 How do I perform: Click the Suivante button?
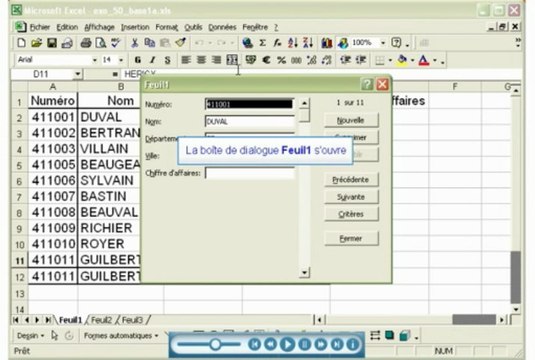(x=351, y=197)
